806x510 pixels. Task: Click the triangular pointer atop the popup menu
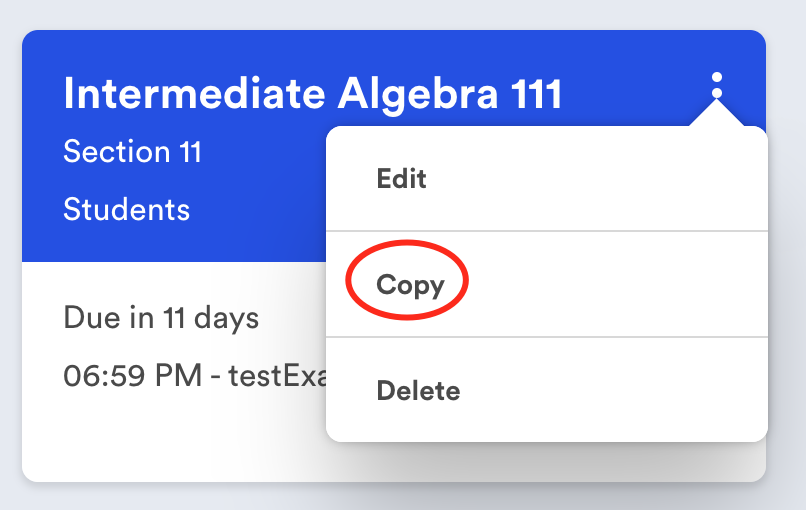(x=716, y=116)
